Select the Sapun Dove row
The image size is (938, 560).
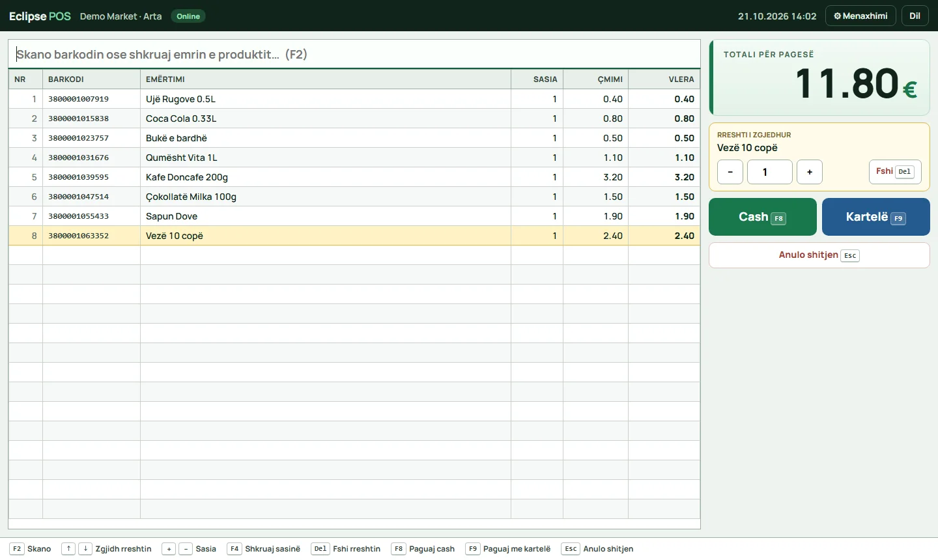click(354, 216)
